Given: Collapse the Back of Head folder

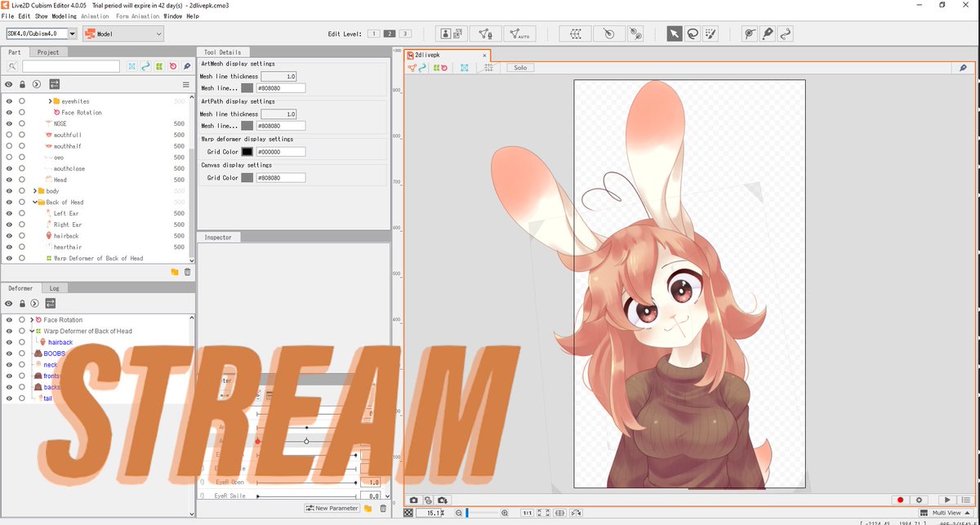Looking at the screenshot, I should [x=34, y=202].
